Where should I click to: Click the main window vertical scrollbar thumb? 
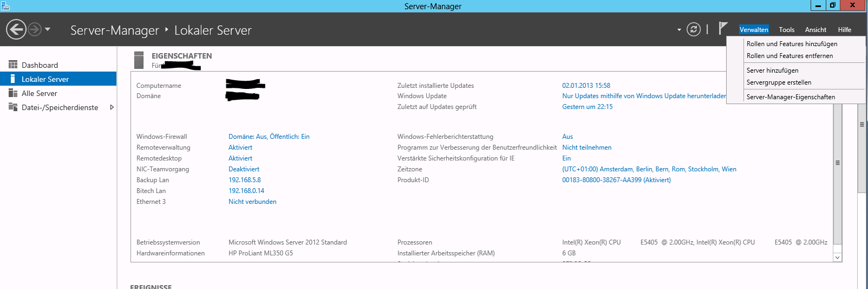862,125
